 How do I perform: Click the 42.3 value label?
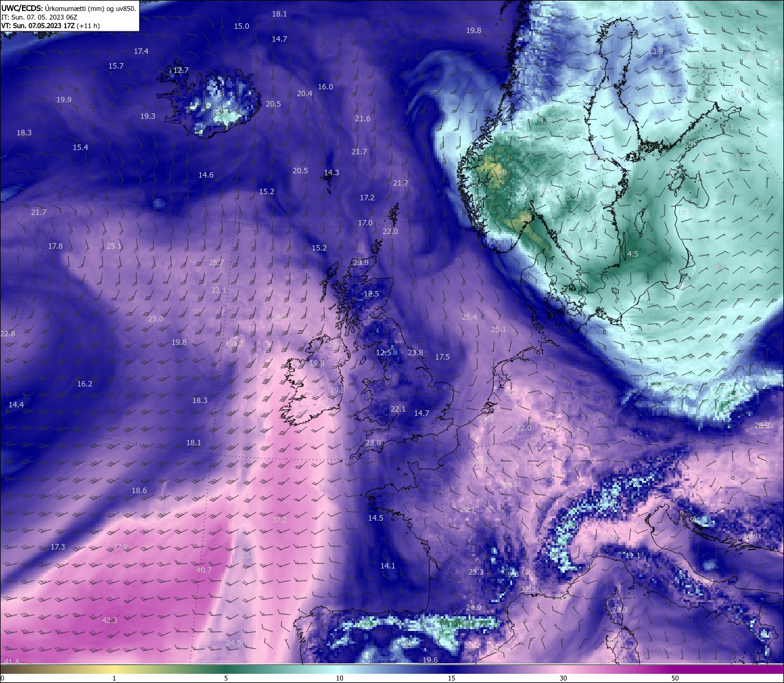coord(110,621)
